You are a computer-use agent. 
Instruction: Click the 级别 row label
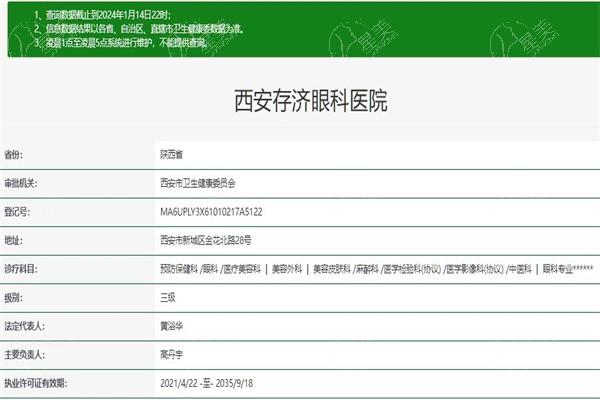(x=13, y=297)
